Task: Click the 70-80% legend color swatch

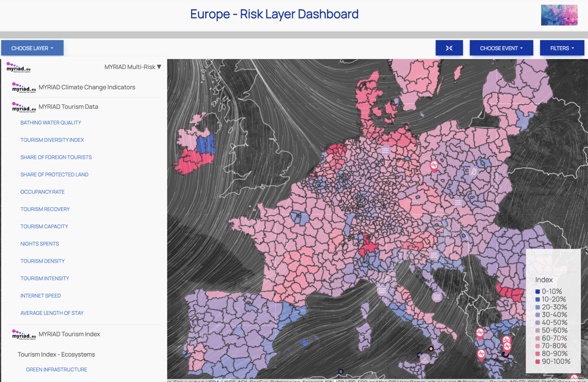Action: pos(537,346)
